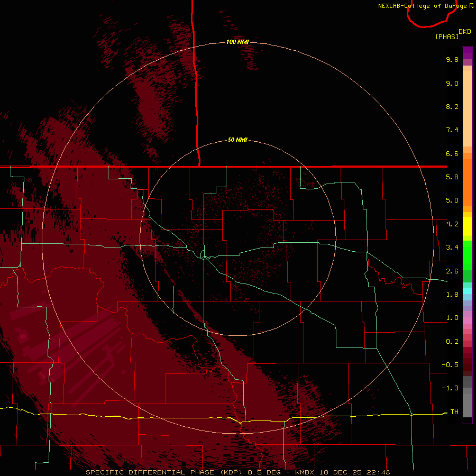Click the 4.2 scale label

(x=452, y=224)
